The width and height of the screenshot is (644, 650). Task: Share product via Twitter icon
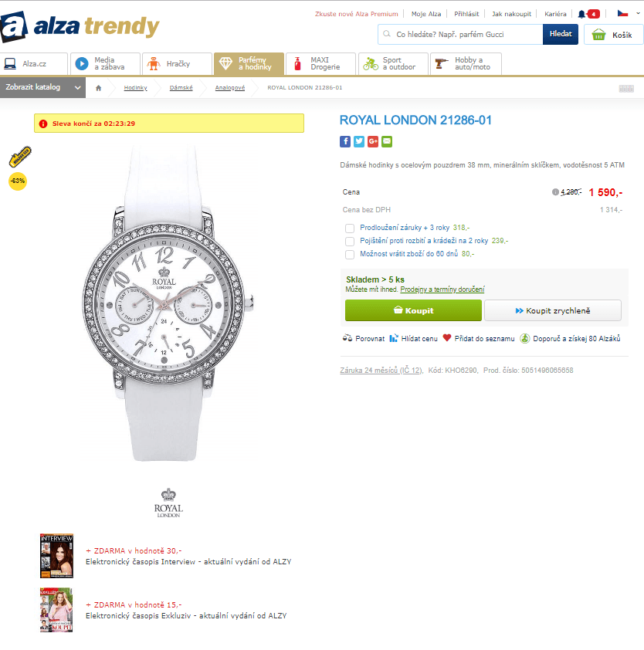point(359,141)
